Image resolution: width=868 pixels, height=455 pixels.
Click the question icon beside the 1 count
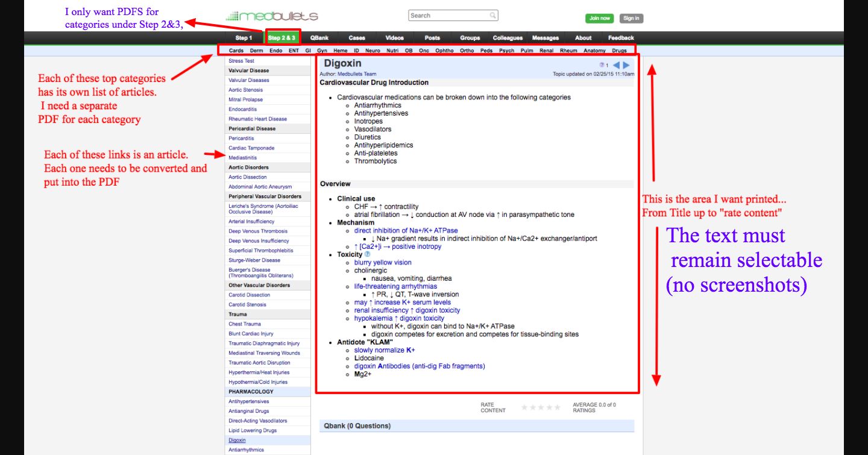[602, 65]
